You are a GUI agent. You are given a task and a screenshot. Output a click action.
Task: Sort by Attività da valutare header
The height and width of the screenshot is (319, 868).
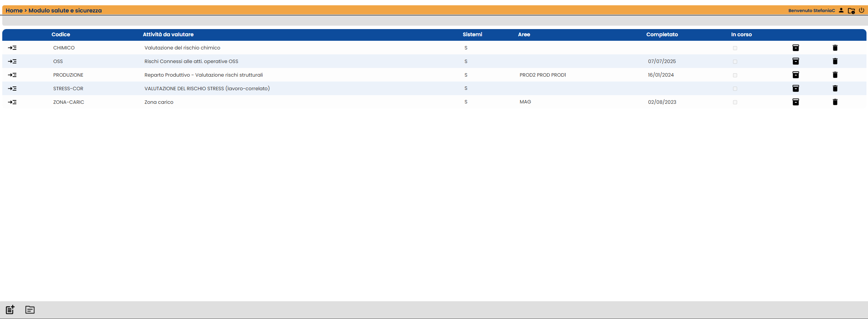(168, 34)
